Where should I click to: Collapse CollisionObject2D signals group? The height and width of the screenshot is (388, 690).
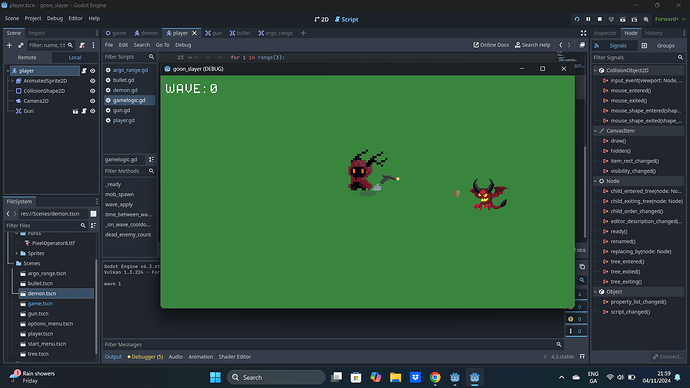tap(595, 70)
